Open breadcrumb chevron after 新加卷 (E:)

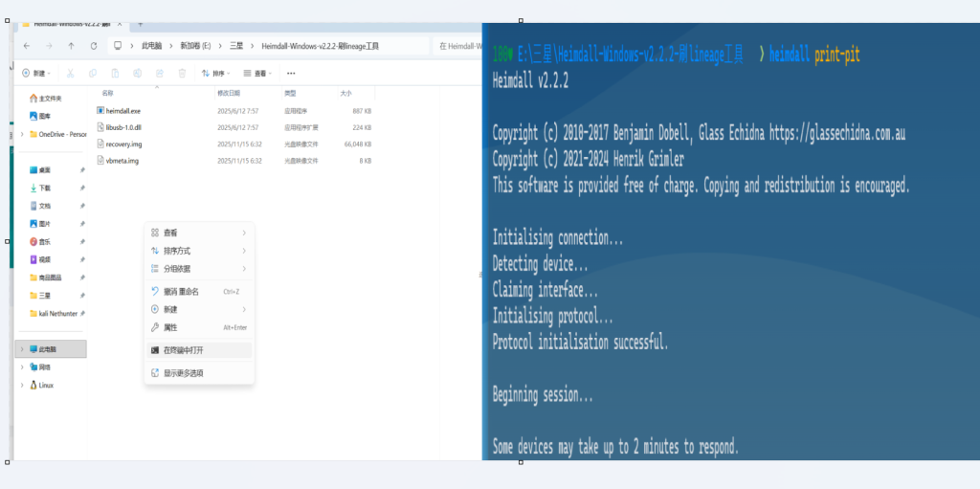coord(220,46)
